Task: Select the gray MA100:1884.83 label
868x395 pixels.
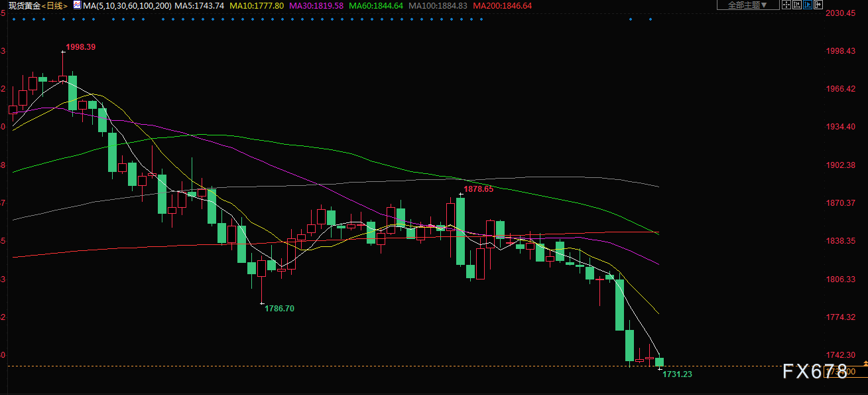Action: click(438, 5)
